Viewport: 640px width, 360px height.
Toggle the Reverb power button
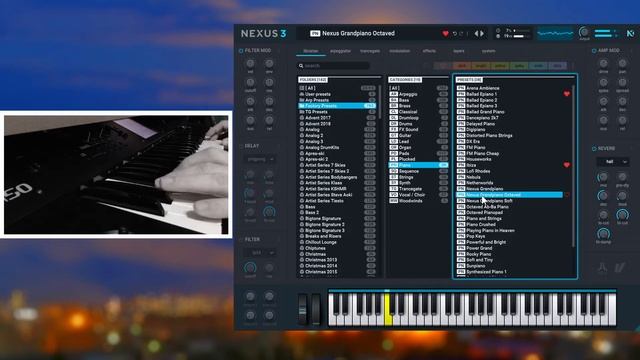click(594, 149)
